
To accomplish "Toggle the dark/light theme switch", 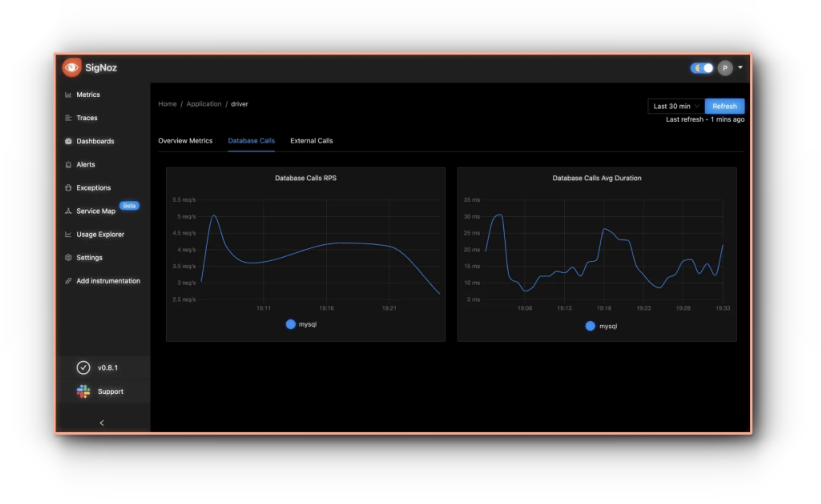I will (x=701, y=68).
